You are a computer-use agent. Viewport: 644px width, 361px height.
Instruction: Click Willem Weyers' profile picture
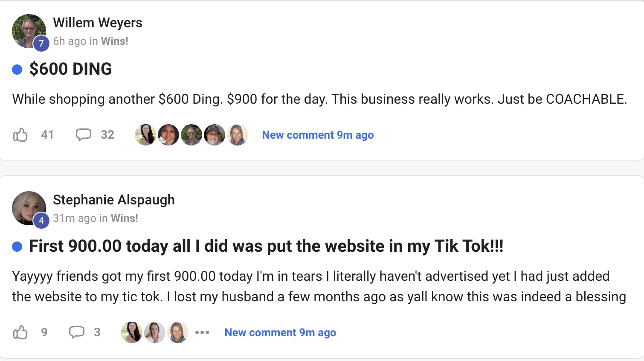pos(29,31)
